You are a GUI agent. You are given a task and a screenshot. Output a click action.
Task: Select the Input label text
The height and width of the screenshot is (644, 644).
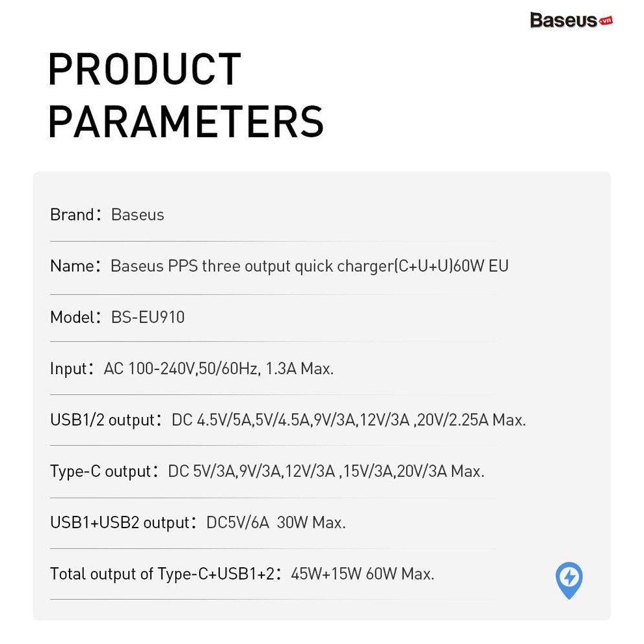coord(69,369)
